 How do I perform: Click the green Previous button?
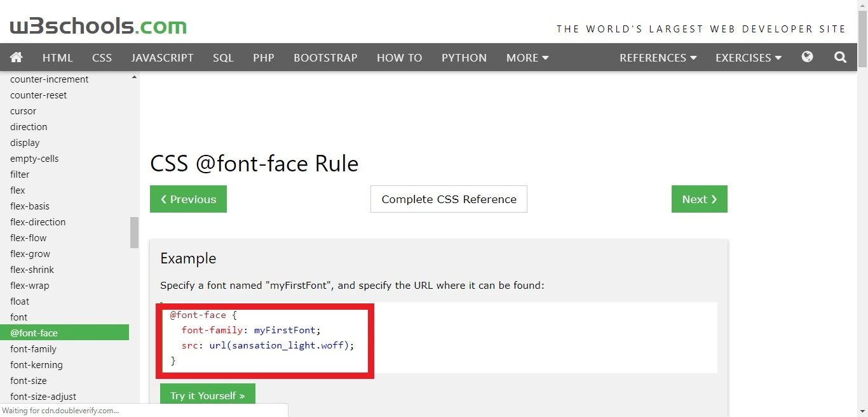(188, 199)
